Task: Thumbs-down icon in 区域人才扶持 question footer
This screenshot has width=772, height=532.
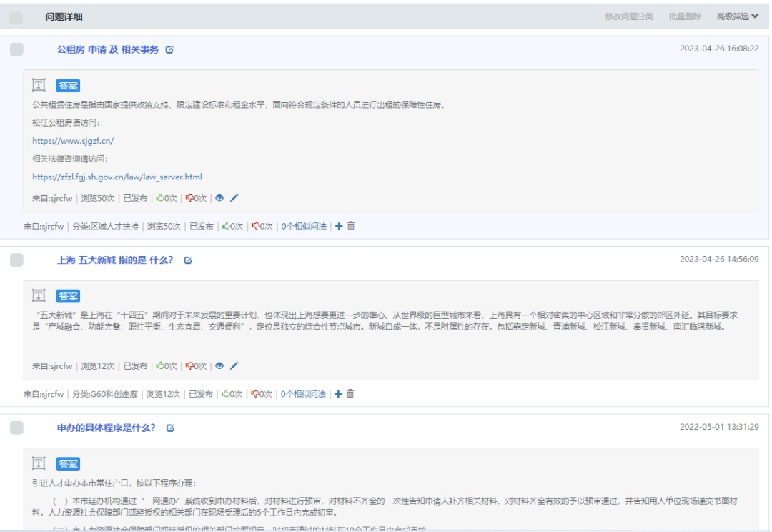Action: [x=255, y=226]
